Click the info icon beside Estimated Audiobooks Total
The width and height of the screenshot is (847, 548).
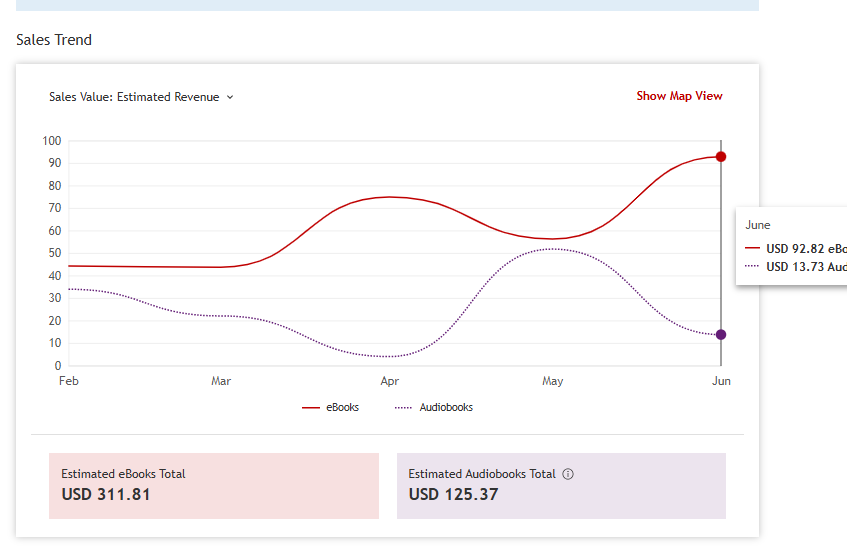click(x=568, y=474)
